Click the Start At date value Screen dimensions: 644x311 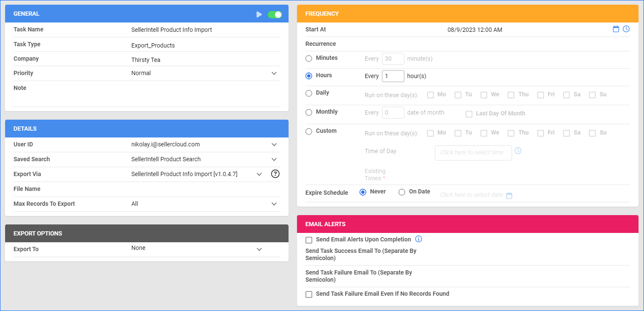(475, 30)
